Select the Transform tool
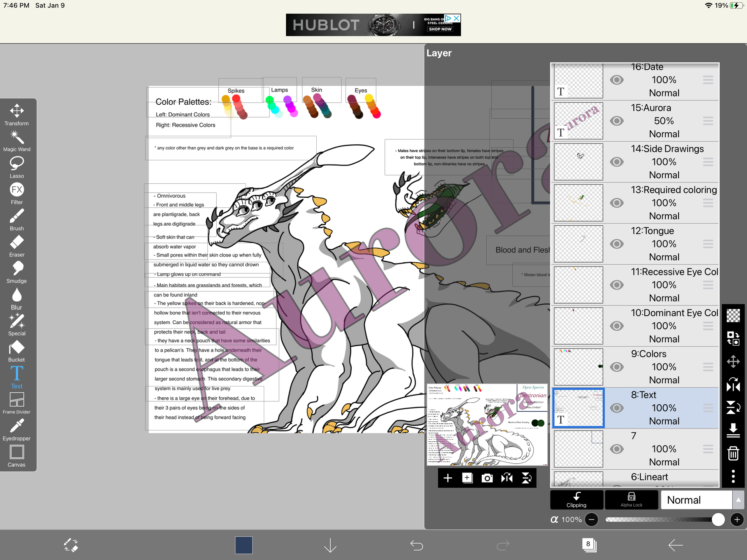 coord(17,115)
